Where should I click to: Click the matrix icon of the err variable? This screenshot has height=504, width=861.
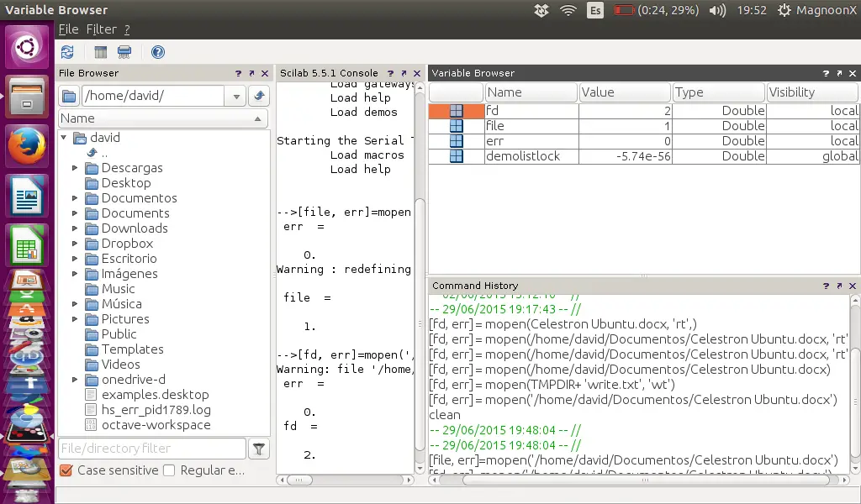coord(457,141)
